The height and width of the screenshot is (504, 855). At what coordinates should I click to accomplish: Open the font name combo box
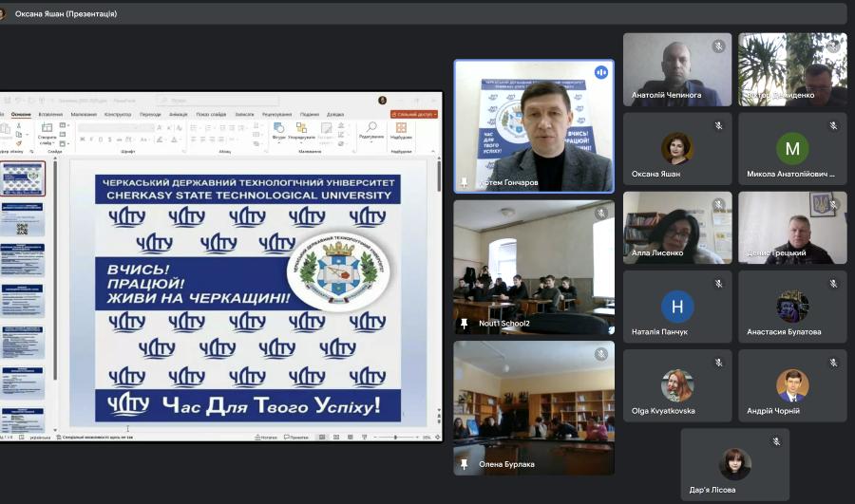click(x=108, y=127)
